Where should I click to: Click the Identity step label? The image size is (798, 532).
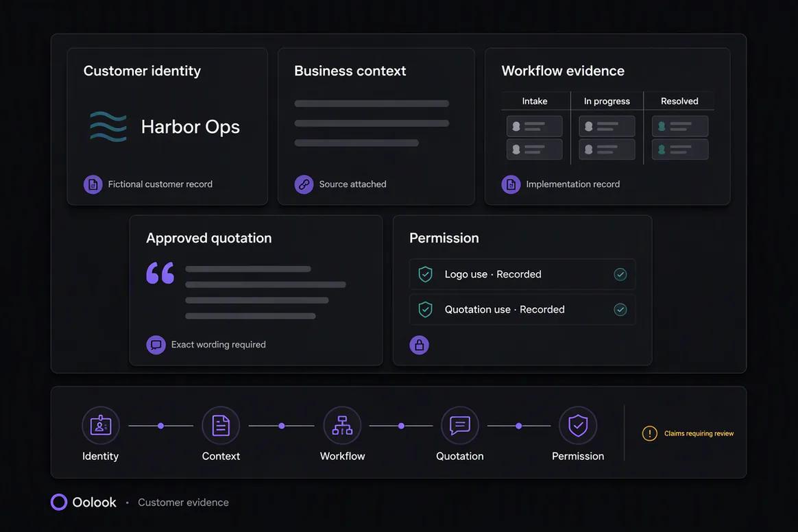click(x=100, y=456)
